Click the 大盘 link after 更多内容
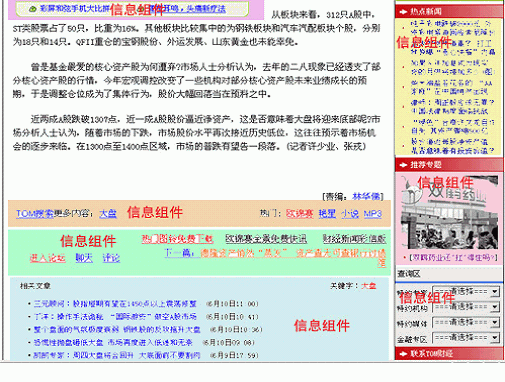Viewport: 505px width, 382px height. (x=108, y=213)
